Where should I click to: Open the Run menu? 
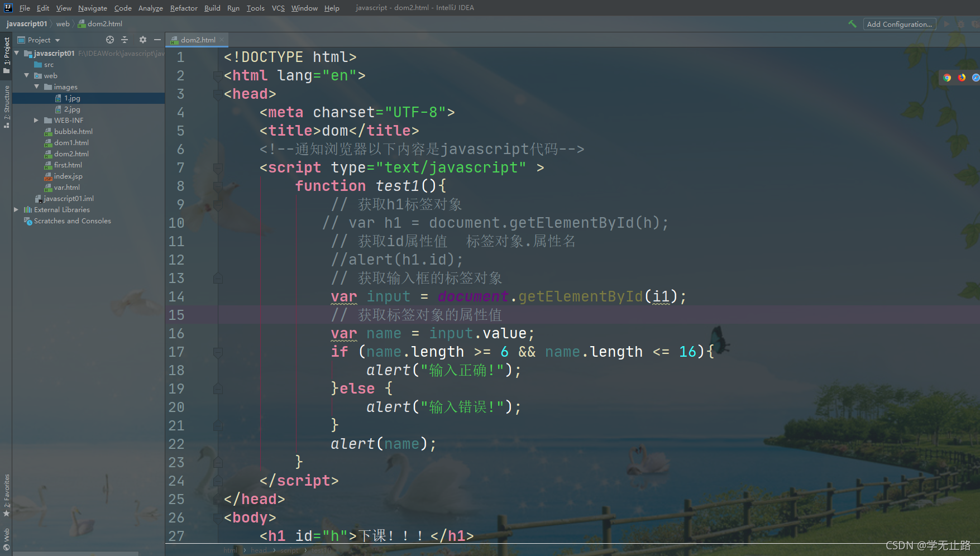[x=233, y=8]
